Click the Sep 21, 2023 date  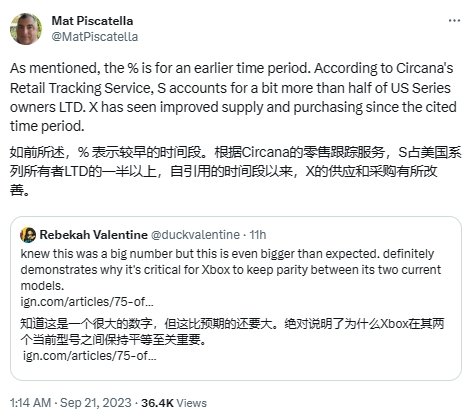pyautogui.click(x=96, y=403)
